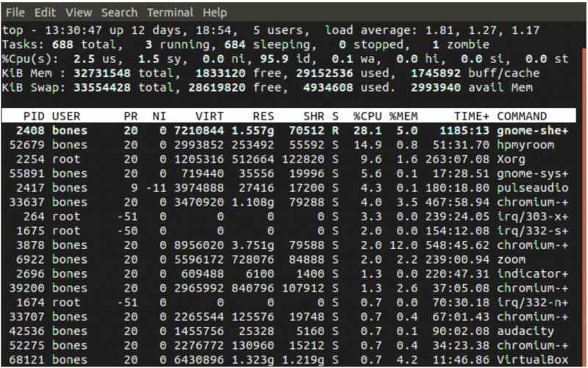588x368 pixels.
Task: Open the Help menu
Action: click(x=215, y=12)
